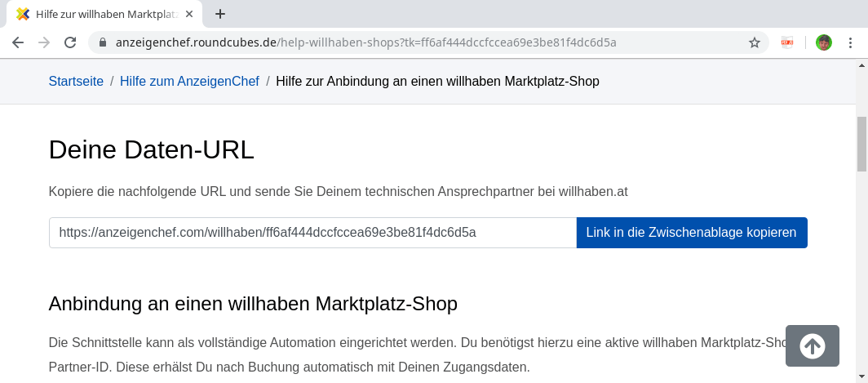This screenshot has width=868, height=383.
Task: Open the red extension icon in toolbar
Action: click(786, 42)
